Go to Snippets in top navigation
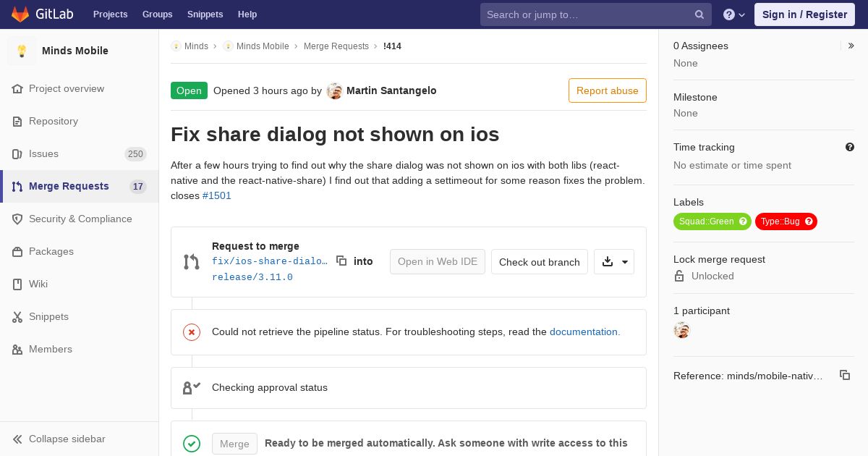Screen dimensions: 868x456 coord(205,14)
